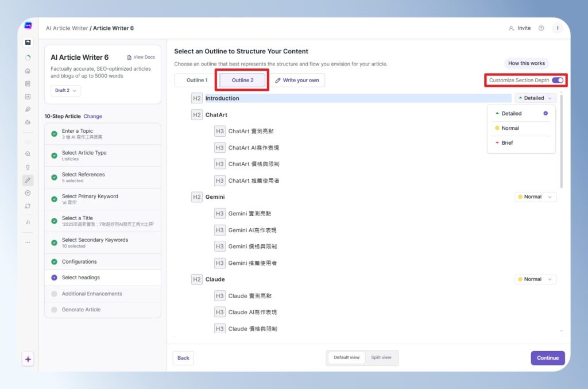Open the Configurations step

[x=103, y=261]
